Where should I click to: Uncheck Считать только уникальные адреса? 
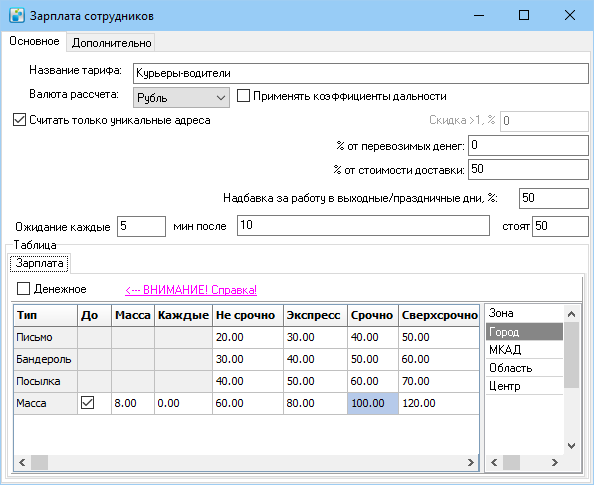19,120
